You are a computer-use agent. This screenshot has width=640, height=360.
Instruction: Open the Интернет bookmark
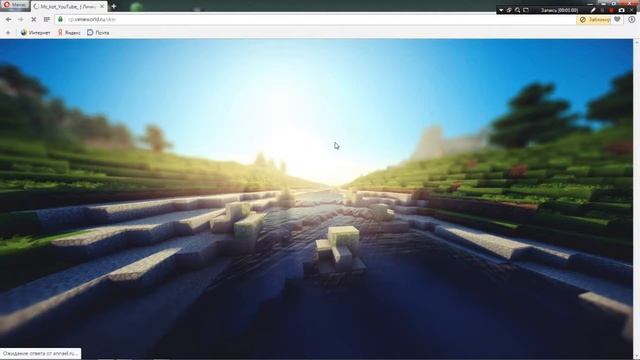(x=36, y=33)
